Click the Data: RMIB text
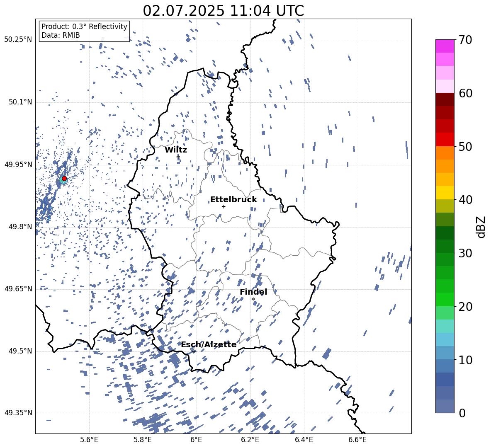This screenshot has height=448, width=491. (61, 35)
